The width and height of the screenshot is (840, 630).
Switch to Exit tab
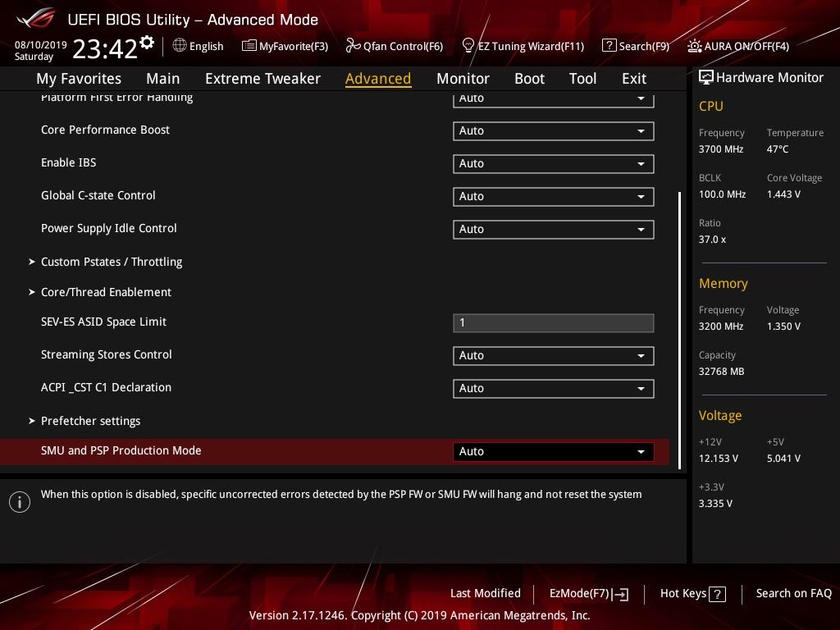[634, 79]
